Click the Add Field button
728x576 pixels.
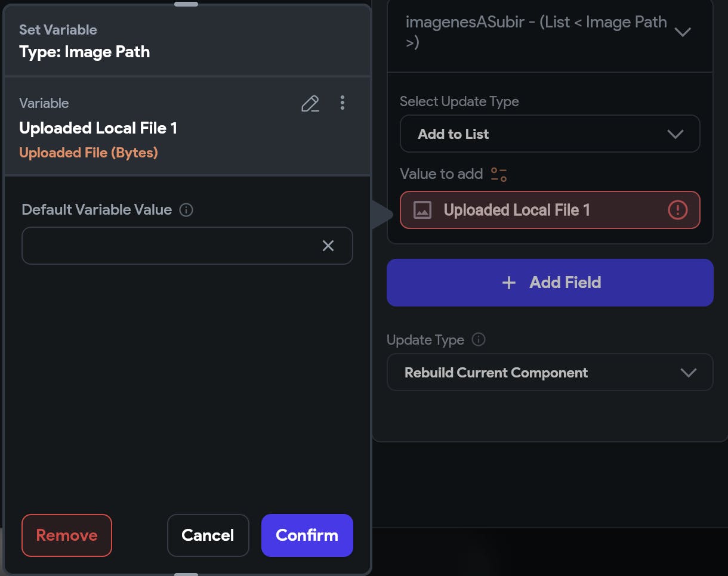click(550, 283)
